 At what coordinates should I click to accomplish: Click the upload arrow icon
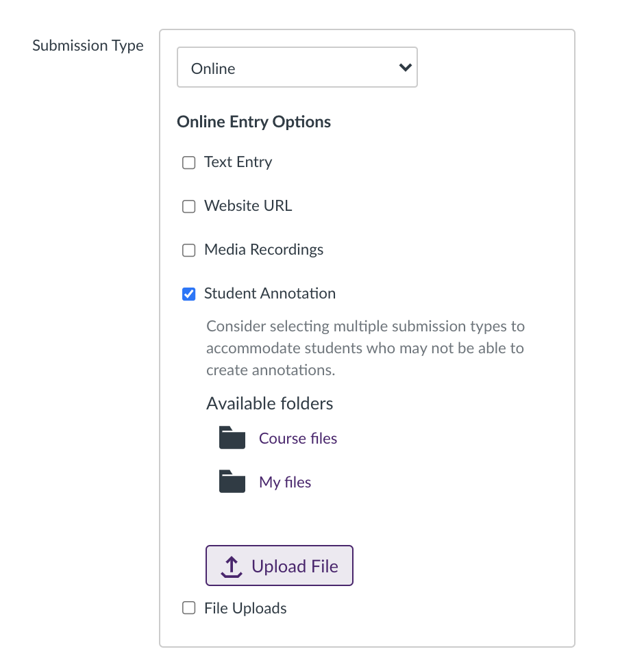pos(232,566)
